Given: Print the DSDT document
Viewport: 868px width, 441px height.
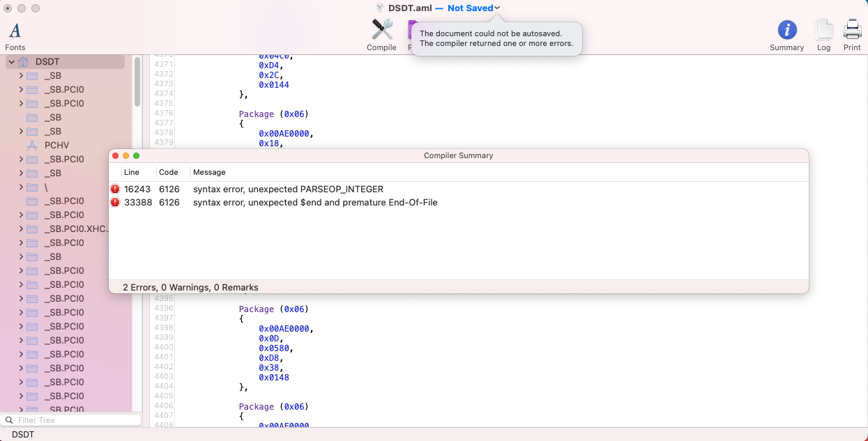Looking at the screenshot, I should [x=852, y=30].
